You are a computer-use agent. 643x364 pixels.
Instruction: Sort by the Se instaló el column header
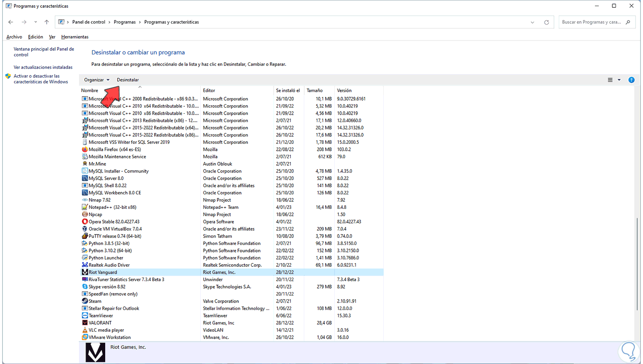pos(289,91)
